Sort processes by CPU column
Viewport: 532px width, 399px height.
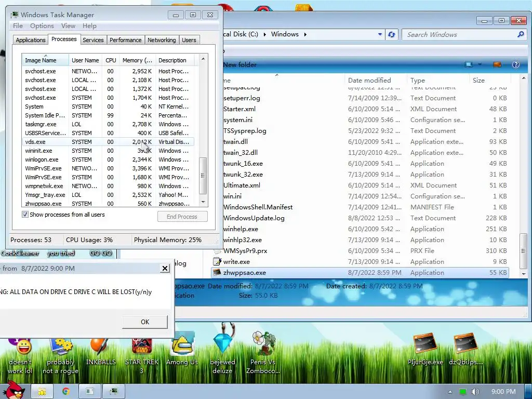111,60
